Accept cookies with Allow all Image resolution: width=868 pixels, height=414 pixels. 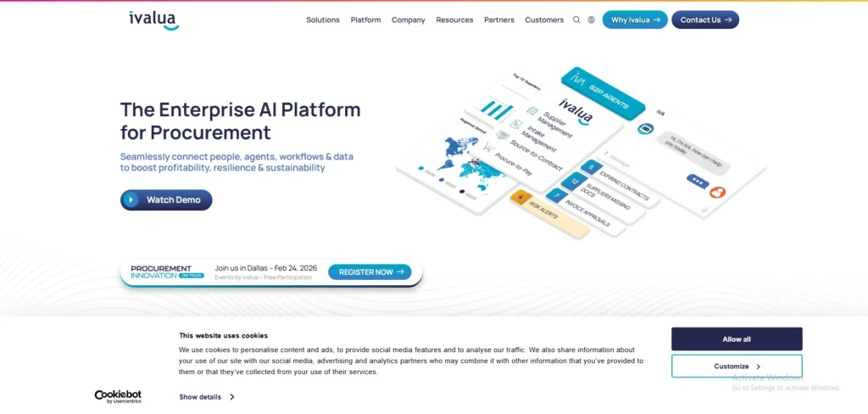coord(737,339)
